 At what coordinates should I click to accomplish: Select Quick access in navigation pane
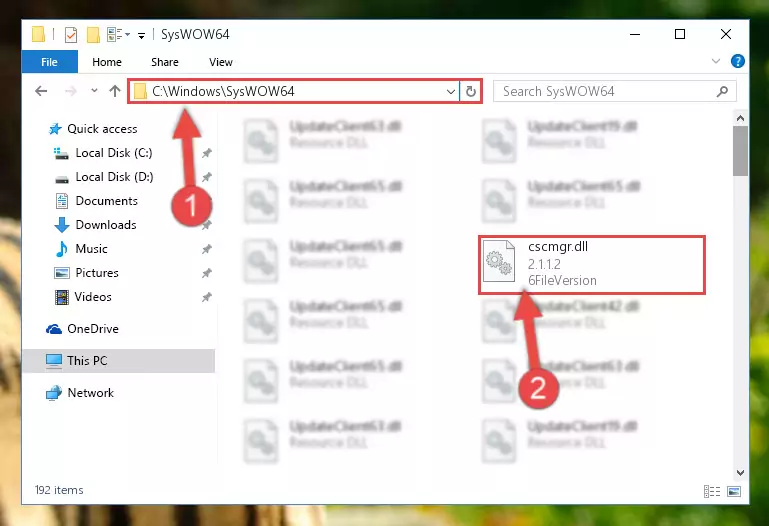pos(93,129)
